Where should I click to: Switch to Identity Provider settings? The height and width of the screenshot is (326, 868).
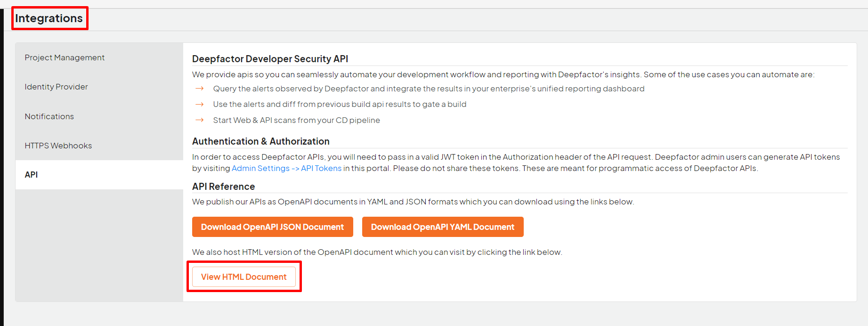tap(99, 87)
